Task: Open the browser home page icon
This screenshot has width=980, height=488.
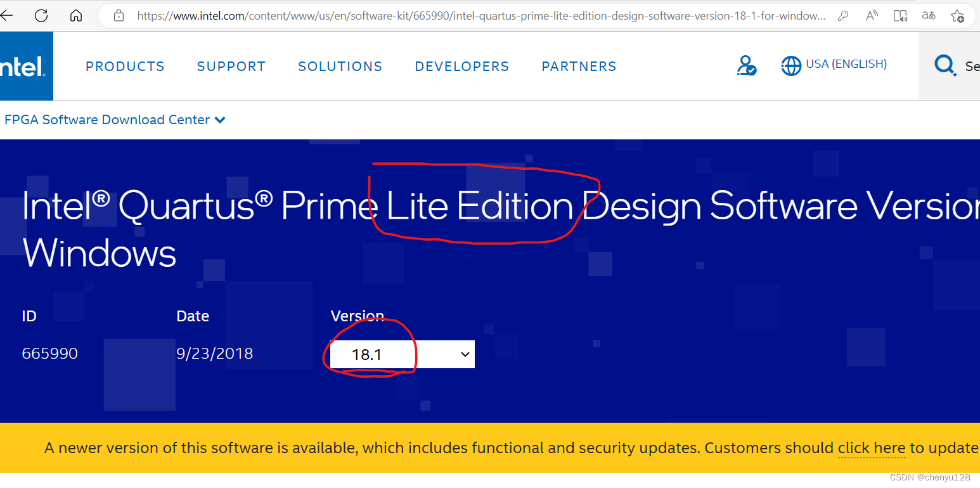Action: point(76,16)
